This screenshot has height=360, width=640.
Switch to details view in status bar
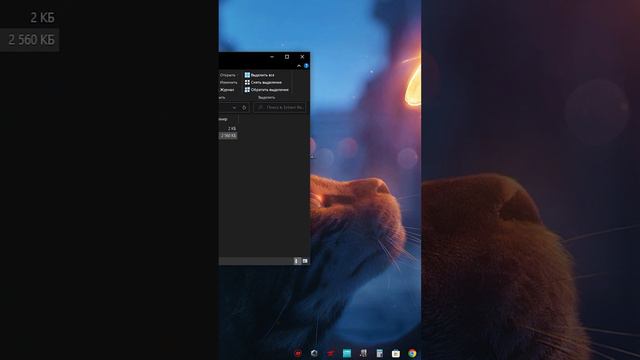tap(297, 261)
